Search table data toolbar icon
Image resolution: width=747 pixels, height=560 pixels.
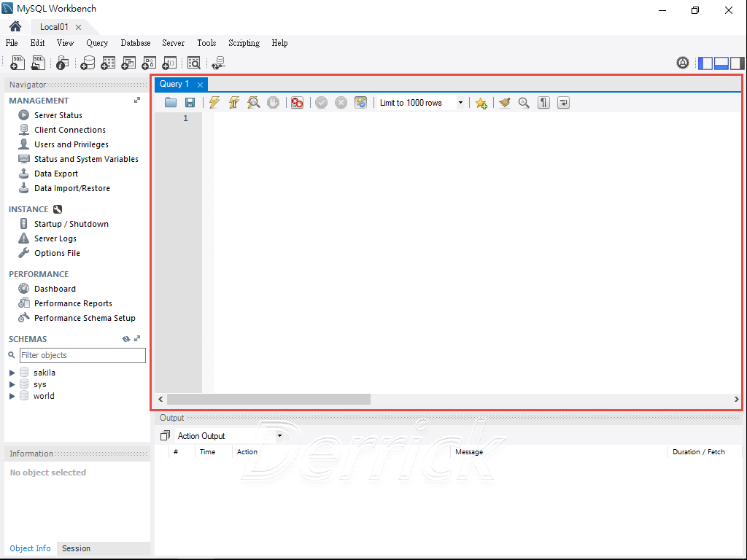[194, 63]
